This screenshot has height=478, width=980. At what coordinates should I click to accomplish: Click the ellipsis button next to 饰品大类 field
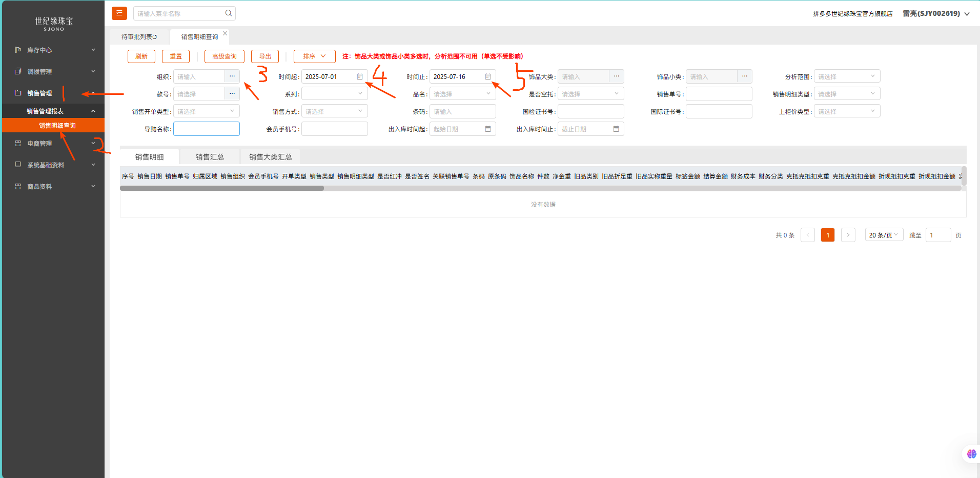[x=617, y=76]
